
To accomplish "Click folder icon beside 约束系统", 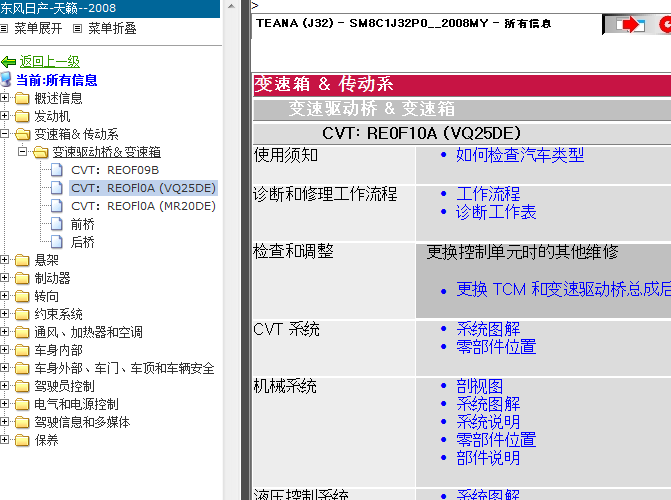I will pyautogui.click(x=22, y=314).
